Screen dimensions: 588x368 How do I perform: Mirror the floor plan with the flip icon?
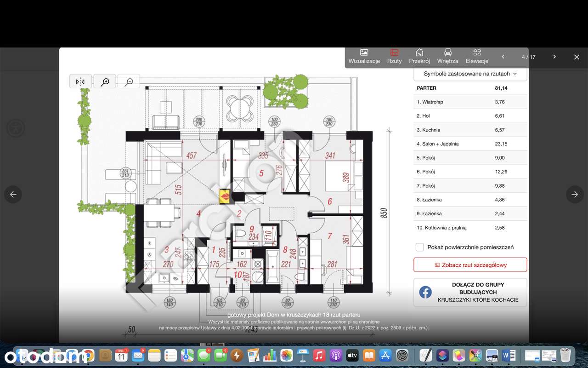point(80,81)
